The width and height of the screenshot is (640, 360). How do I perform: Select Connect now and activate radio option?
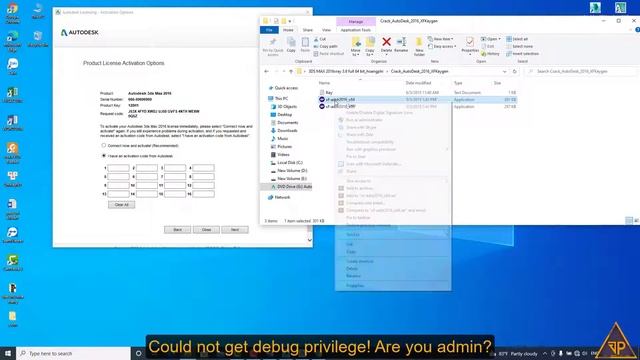[104, 145]
